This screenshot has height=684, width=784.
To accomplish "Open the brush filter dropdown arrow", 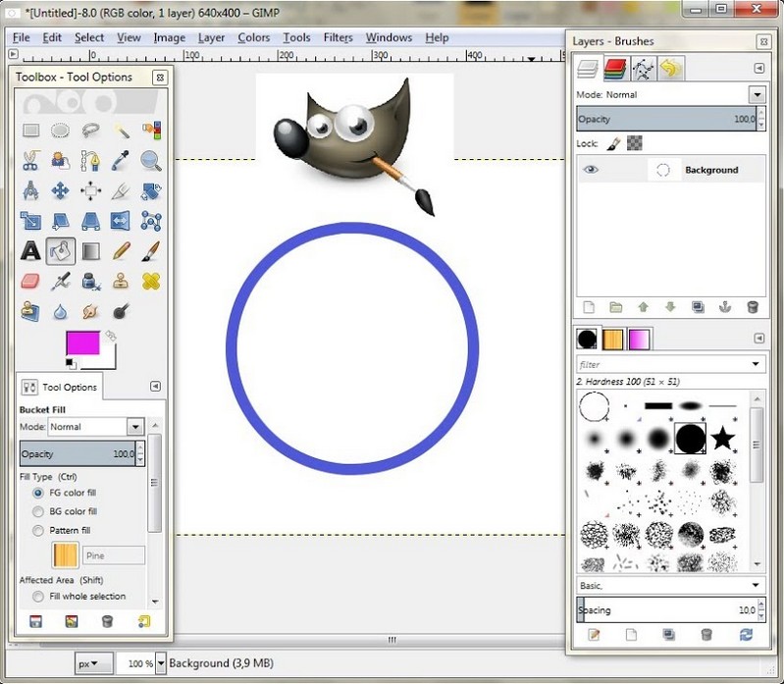I will coord(756,364).
